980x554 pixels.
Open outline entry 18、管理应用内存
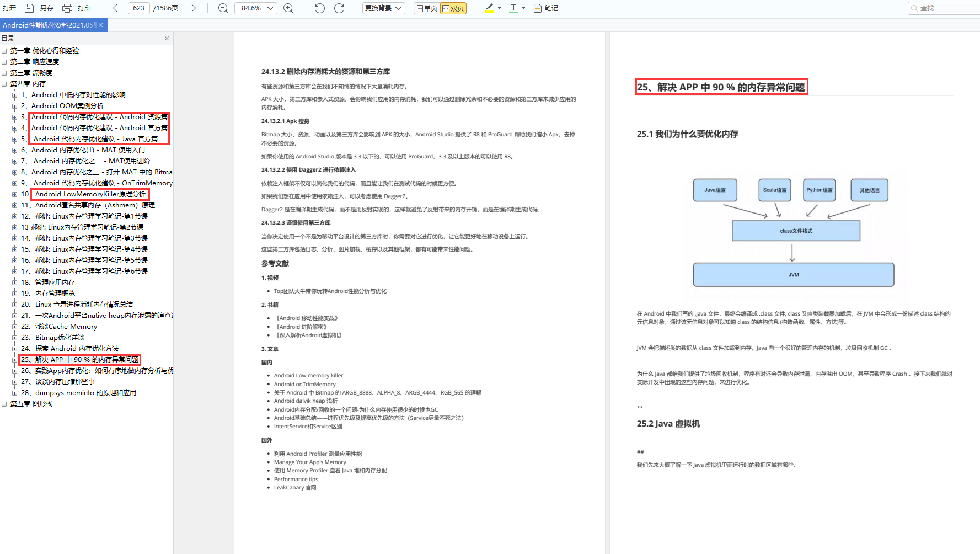(48, 283)
